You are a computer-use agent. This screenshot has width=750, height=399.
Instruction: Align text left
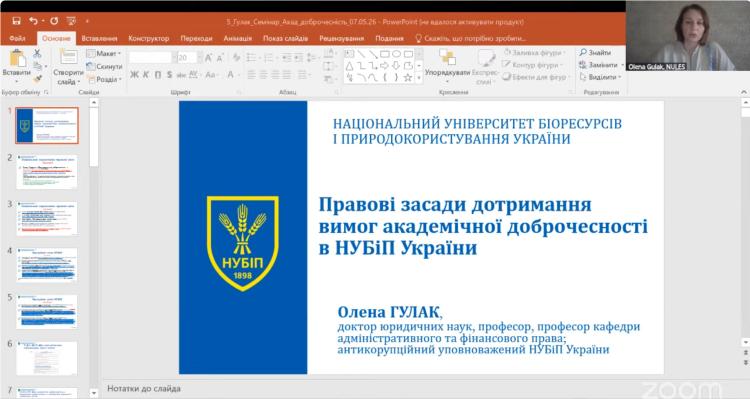pos(252,75)
